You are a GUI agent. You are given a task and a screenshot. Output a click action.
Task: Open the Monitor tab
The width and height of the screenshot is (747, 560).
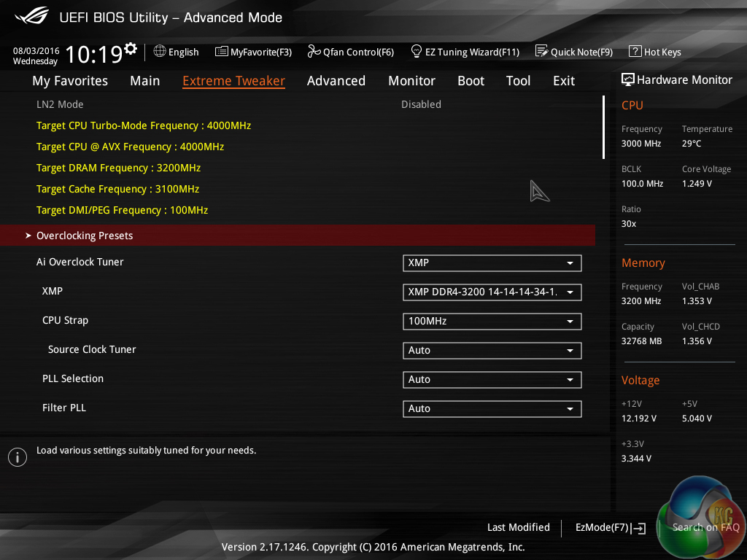pos(411,81)
